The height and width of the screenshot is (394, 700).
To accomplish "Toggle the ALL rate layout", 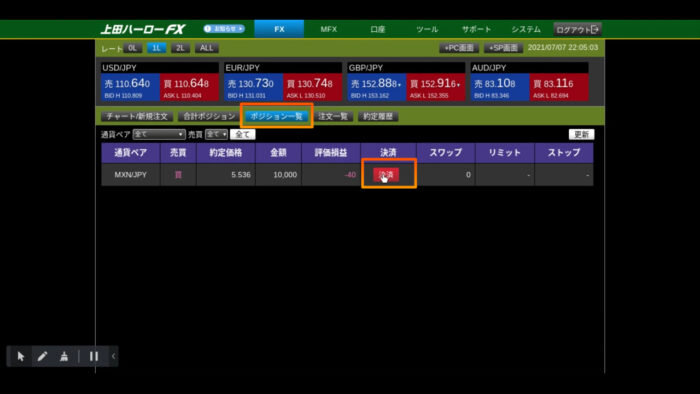I will coord(206,48).
